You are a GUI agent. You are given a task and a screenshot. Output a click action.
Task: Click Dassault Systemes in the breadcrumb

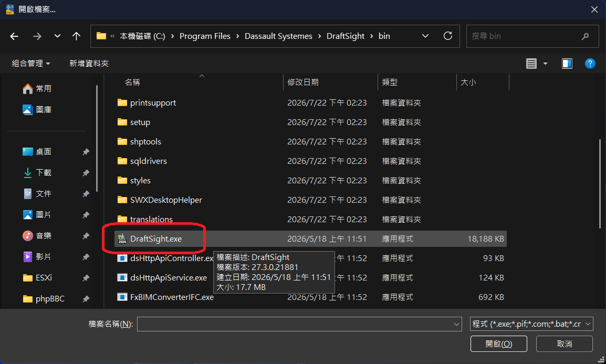pyautogui.click(x=278, y=36)
